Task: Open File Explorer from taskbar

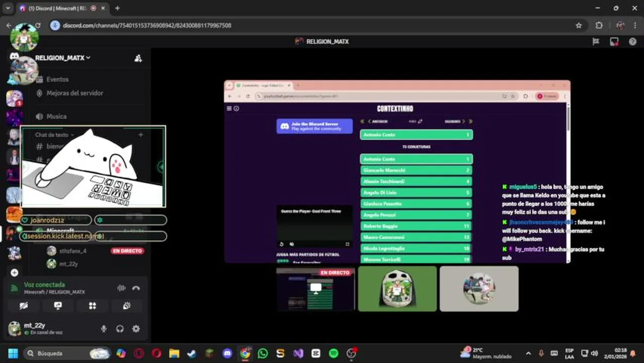Action: pos(174,353)
